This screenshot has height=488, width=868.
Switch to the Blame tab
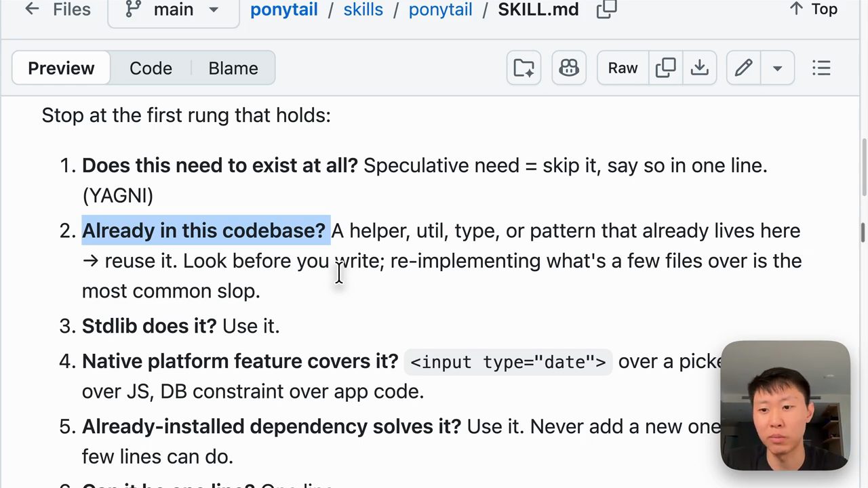[x=233, y=68]
